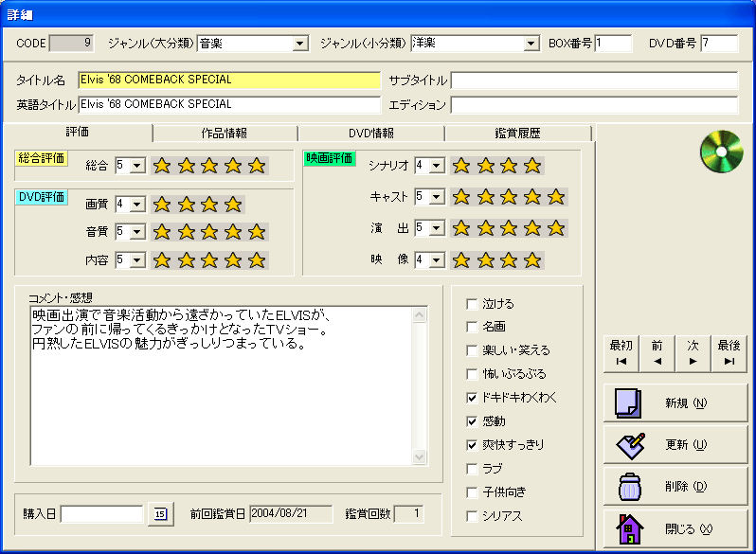Click the comment box scroll up arrow
The width and height of the screenshot is (756, 554).
(x=420, y=315)
